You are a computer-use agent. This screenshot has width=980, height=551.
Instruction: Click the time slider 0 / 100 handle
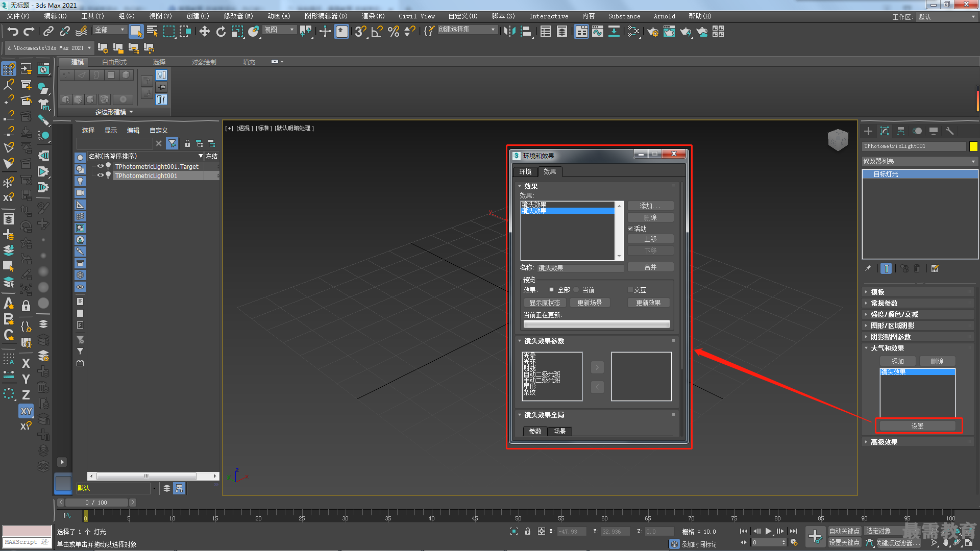(x=96, y=503)
